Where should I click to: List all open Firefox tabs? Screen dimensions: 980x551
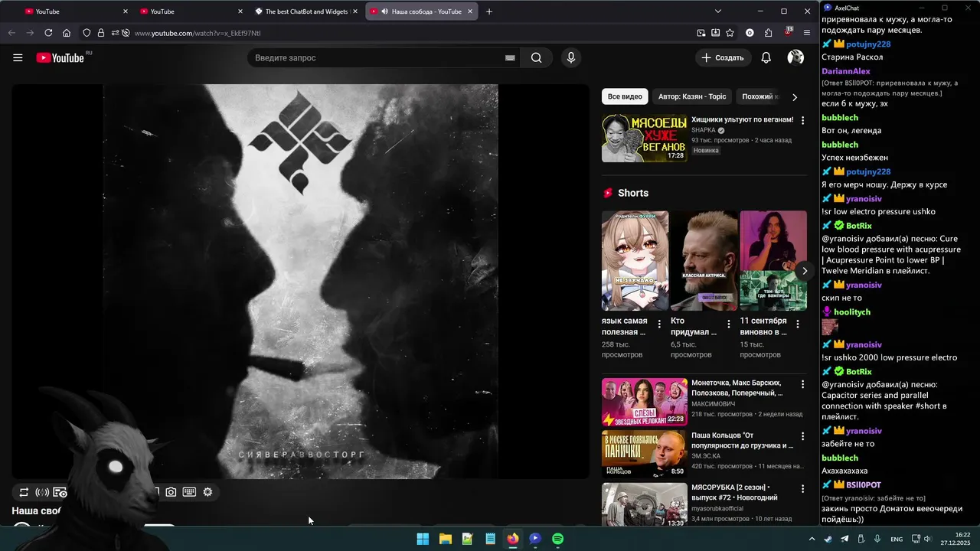click(x=718, y=11)
